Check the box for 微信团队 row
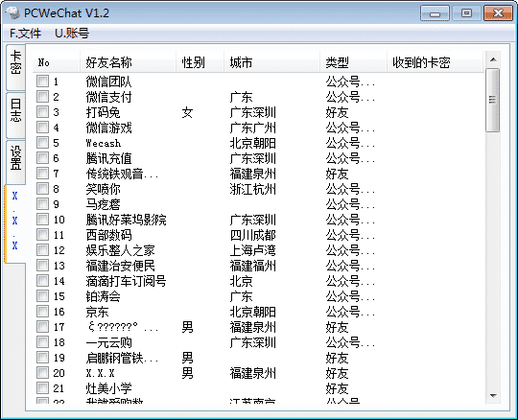The width and height of the screenshot is (518, 420). coord(42,81)
